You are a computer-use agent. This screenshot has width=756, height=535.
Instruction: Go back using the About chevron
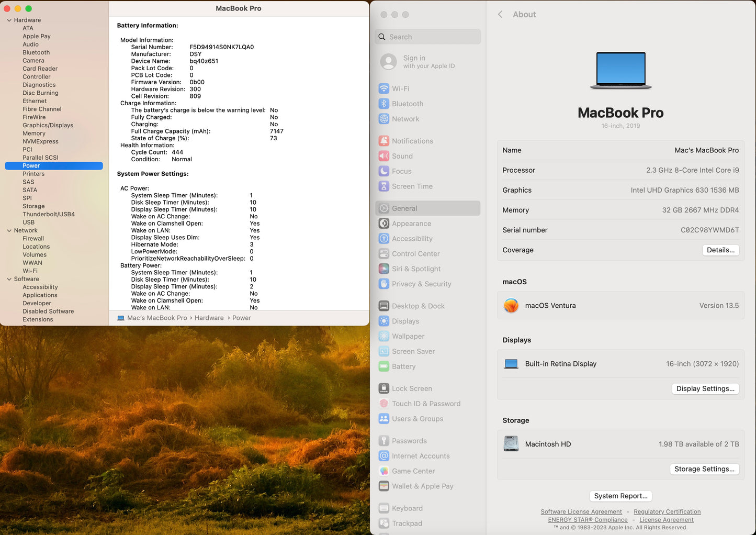[x=500, y=15]
